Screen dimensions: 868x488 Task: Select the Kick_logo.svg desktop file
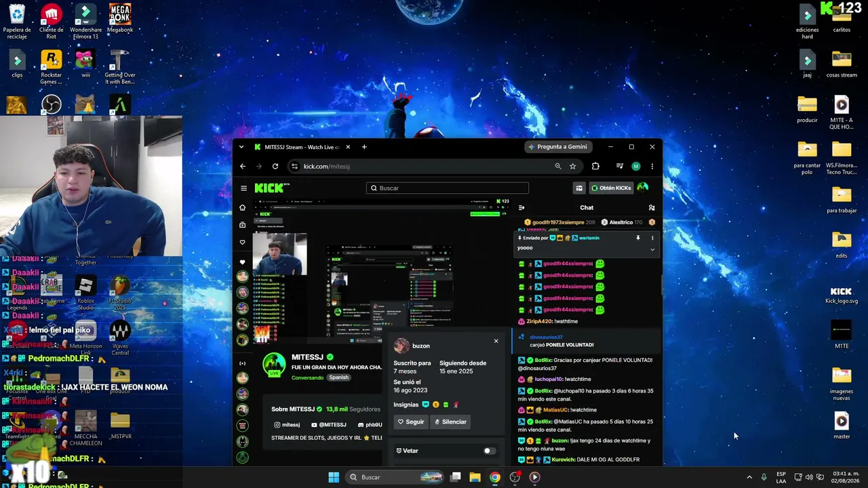click(842, 294)
